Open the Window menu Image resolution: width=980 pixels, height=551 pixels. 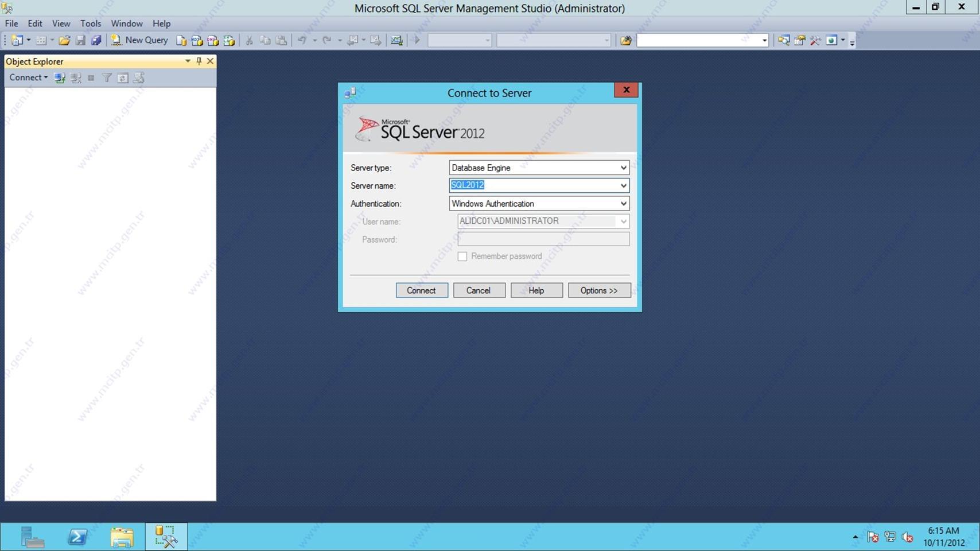click(x=127, y=24)
